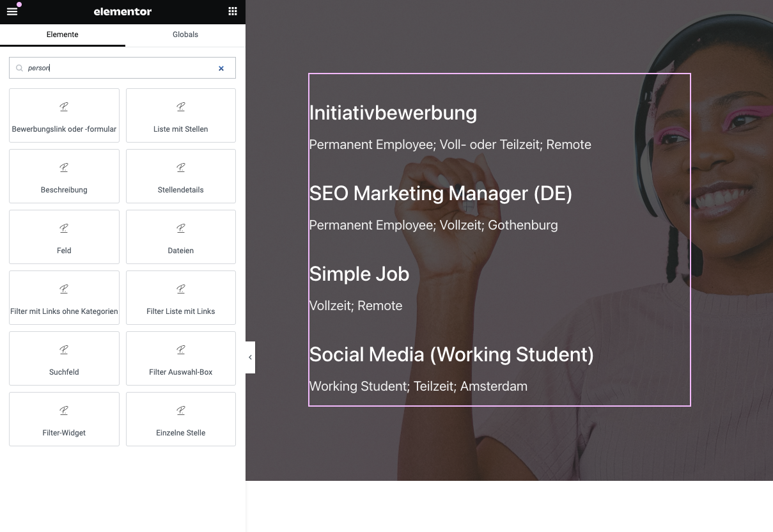Select the Filter mit Links ohne Kategorien widget
773x532 pixels.
(64, 297)
